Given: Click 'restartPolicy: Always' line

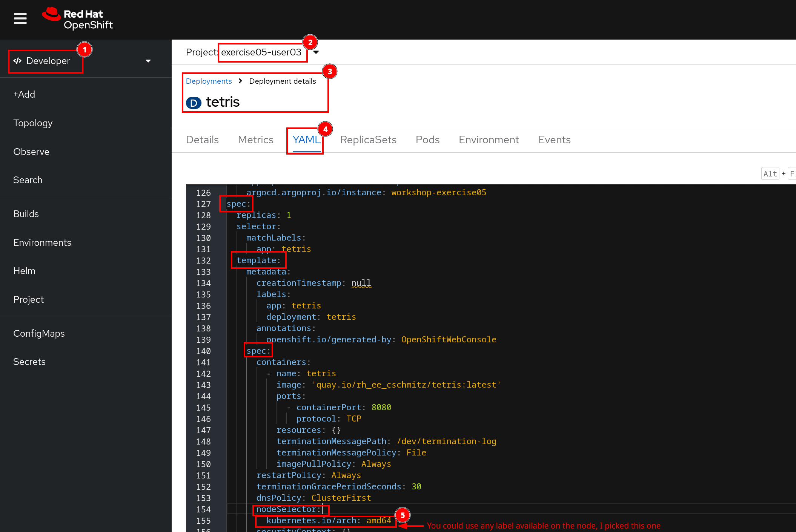Looking at the screenshot, I should 309,475.
